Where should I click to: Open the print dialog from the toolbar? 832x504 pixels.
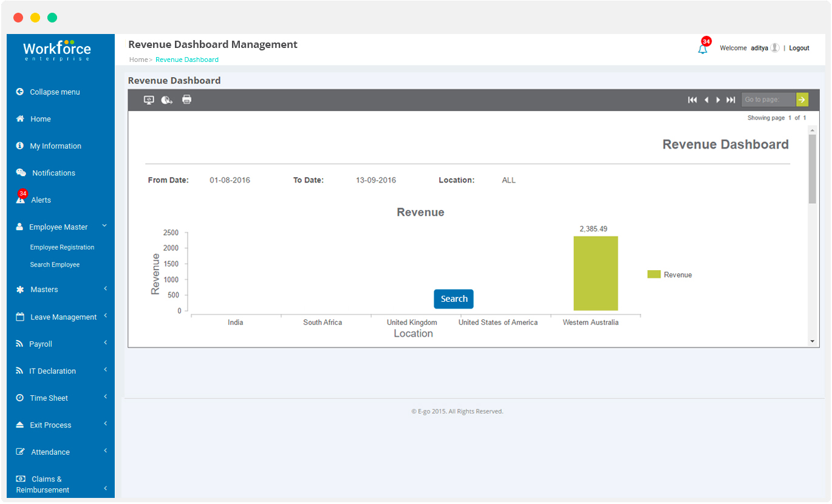(186, 100)
